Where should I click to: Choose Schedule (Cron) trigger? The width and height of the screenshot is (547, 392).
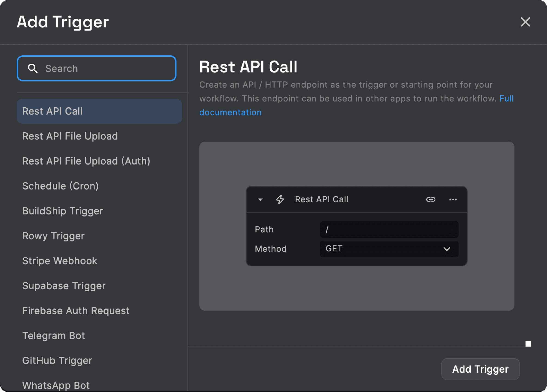[60, 186]
